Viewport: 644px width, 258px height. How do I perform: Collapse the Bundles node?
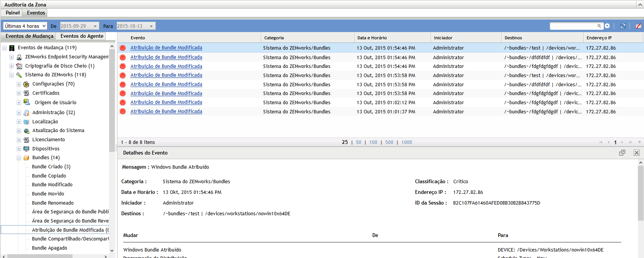point(19,158)
